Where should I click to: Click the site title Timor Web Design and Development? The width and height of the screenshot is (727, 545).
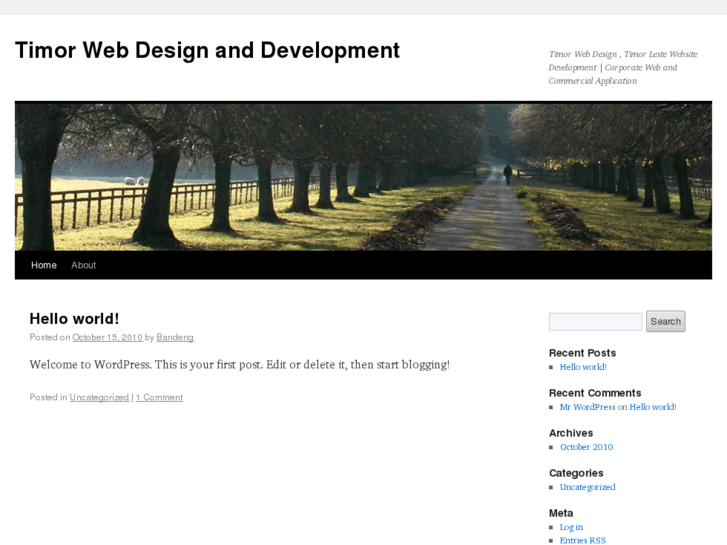207,50
